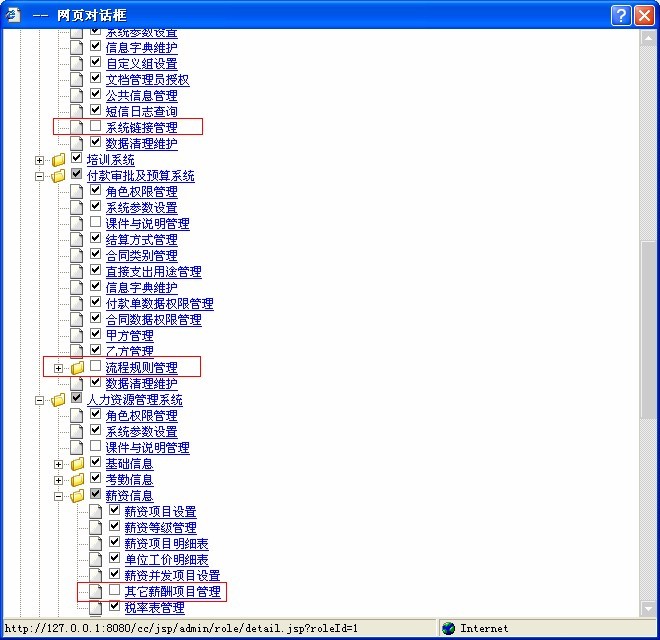Click the folder icon beside 基础信息

tap(77, 464)
